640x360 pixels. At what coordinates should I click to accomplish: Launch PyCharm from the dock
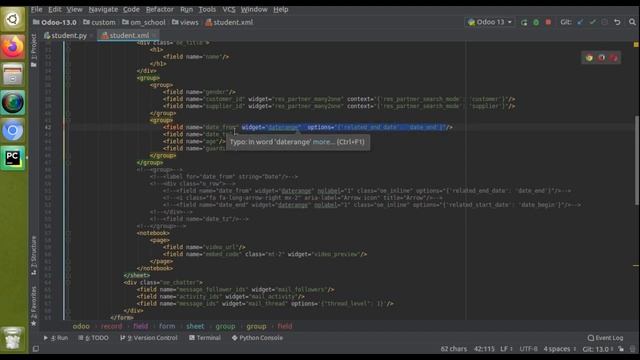click(x=13, y=158)
